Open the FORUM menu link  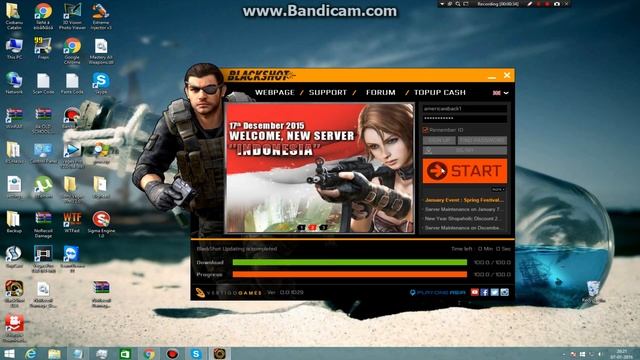coord(381,93)
